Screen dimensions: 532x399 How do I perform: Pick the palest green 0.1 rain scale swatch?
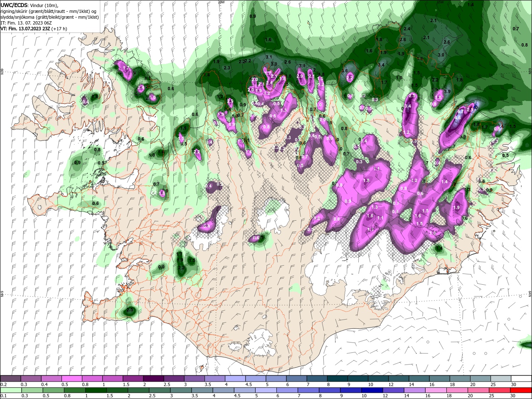[x=10, y=390]
